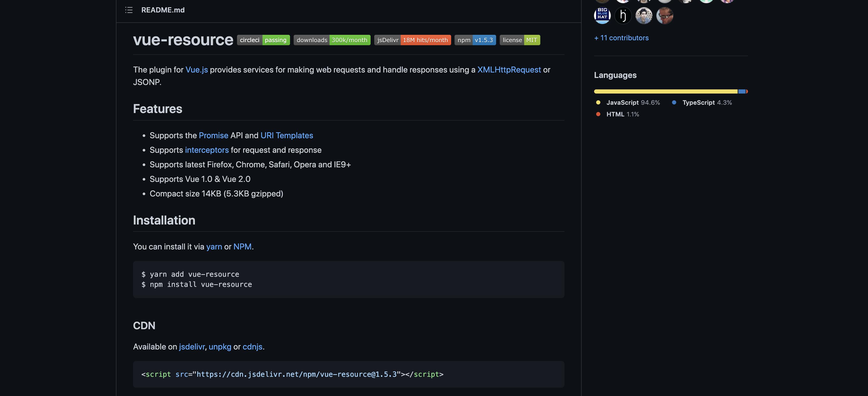This screenshot has width=868, height=396.
Task: Open the unpkg CDN link
Action: 220,347
